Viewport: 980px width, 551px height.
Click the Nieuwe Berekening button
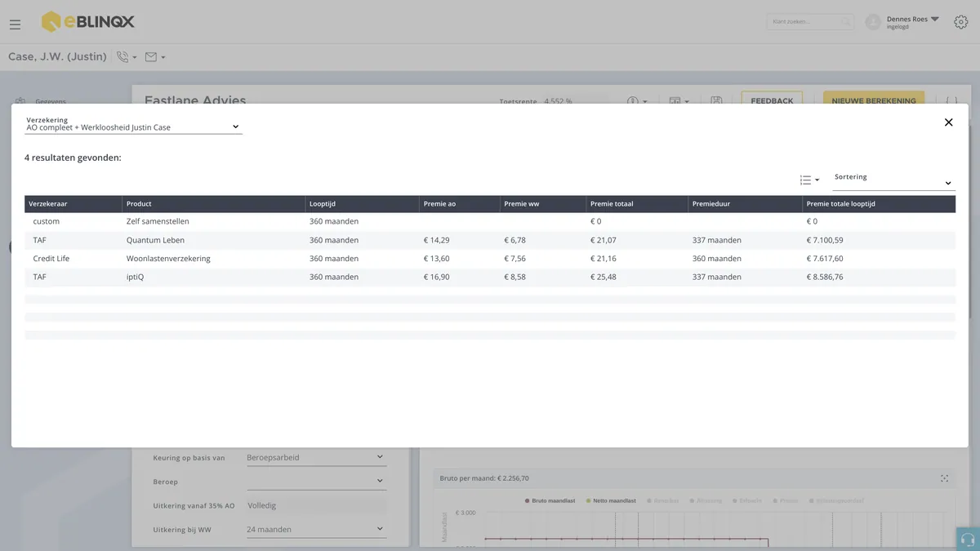tap(874, 101)
